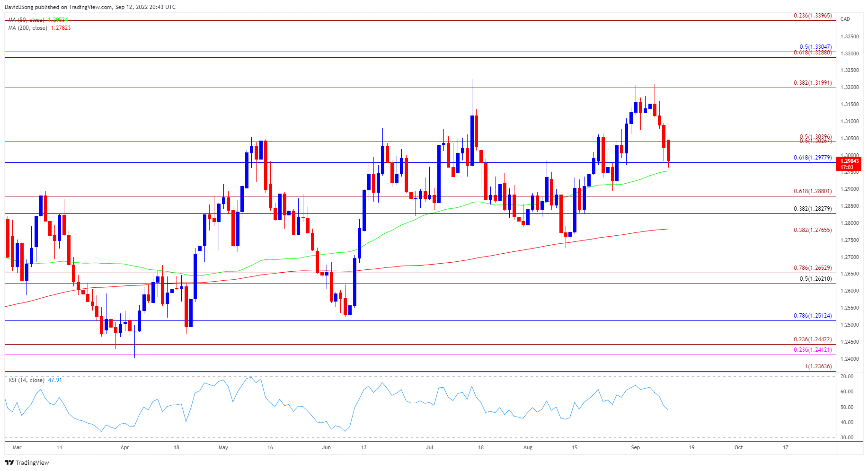The width and height of the screenshot is (868, 471).
Task: Click the 0.618(1.28801) Fibonacci label
Action: 813,191
